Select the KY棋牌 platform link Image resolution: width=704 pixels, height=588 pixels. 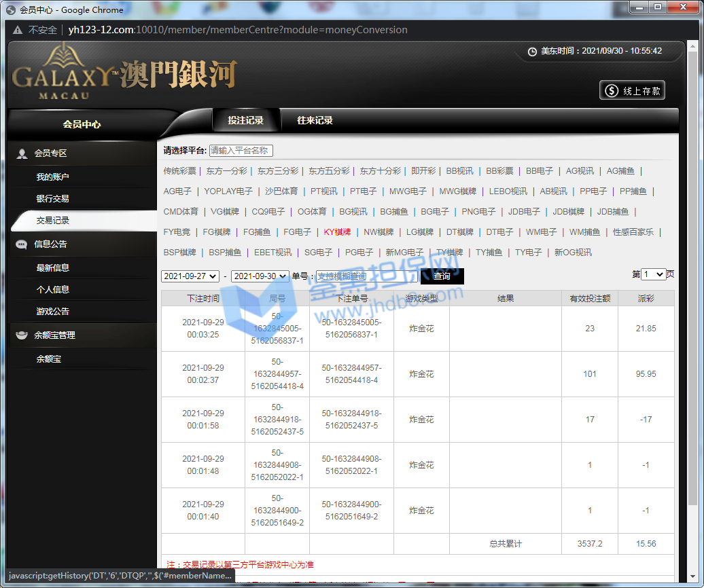click(x=337, y=232)
